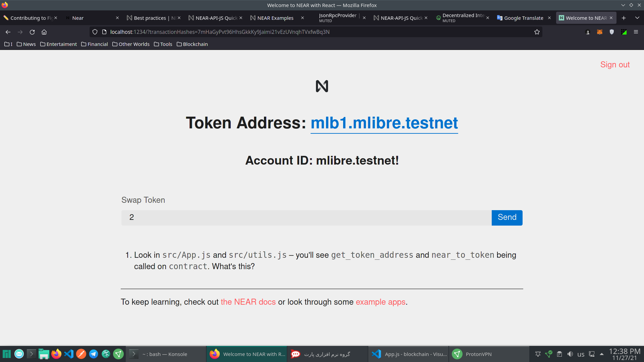Click the shield privacy extension icon
The width and height of the screenshot is (644, 362).
[612, 32]
